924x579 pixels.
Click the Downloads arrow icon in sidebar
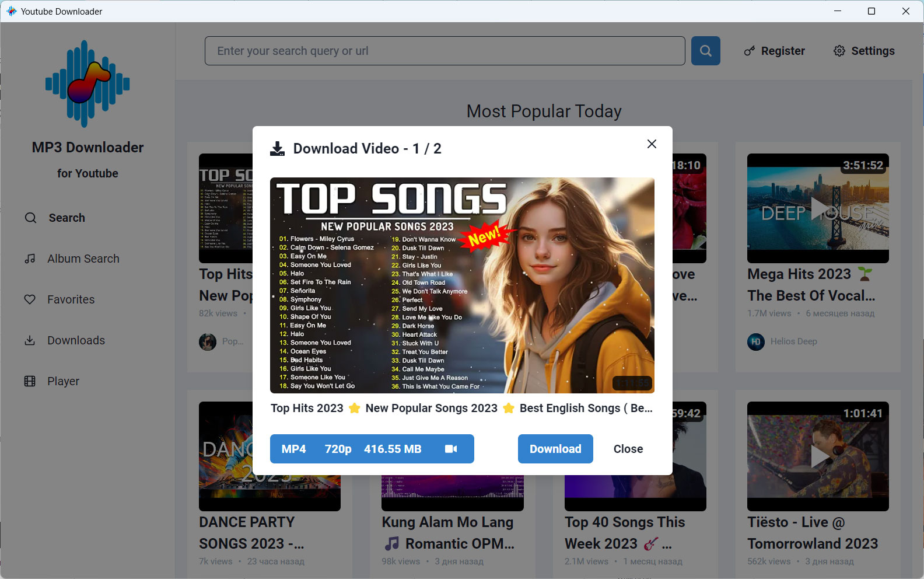click(30, 340)
